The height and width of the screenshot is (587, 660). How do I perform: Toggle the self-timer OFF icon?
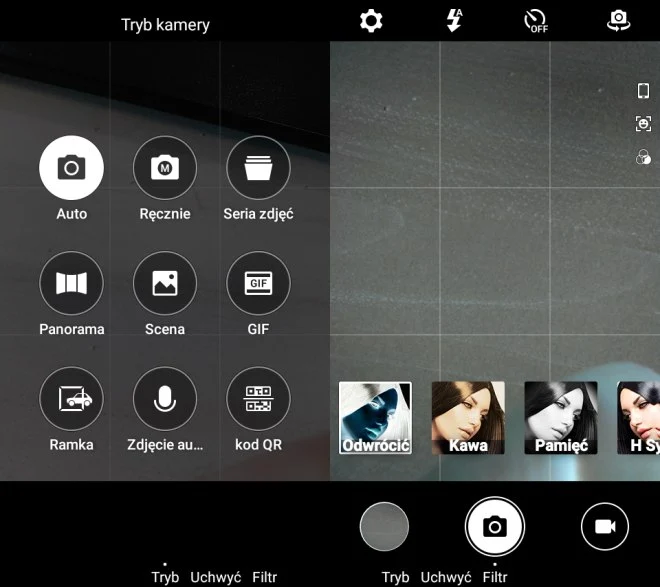[537, 21]
